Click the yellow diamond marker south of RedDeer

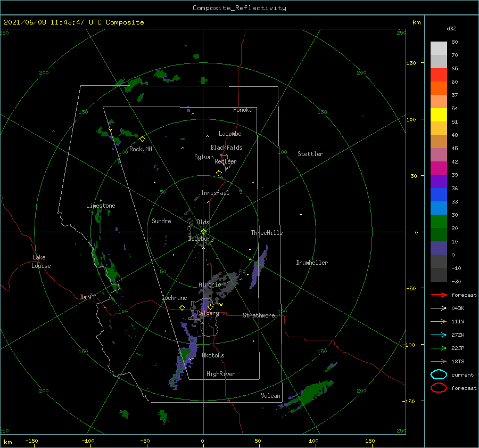219,173
